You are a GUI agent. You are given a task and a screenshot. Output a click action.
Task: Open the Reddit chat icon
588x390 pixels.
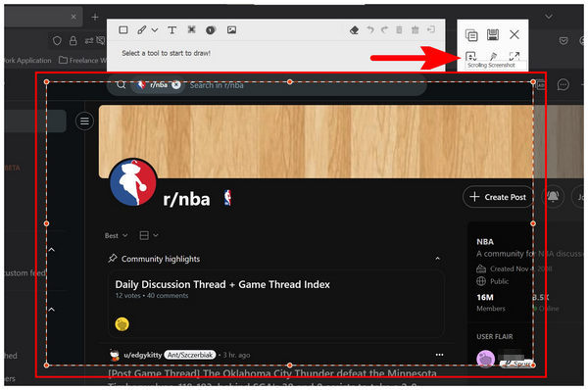563,84
